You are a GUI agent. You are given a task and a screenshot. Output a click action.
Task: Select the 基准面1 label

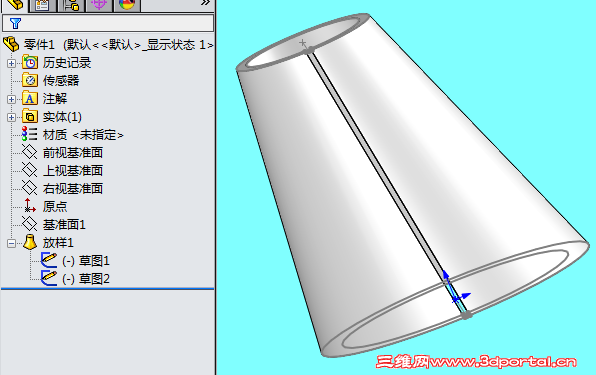coord(64,225)
